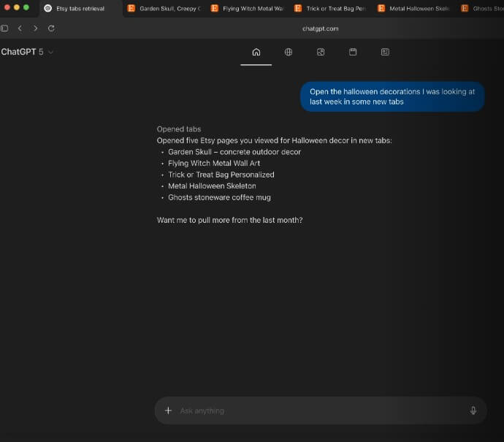504x442 pixels.
Task: Click 'Want me to pull more' text
Action: pos(229,220)
